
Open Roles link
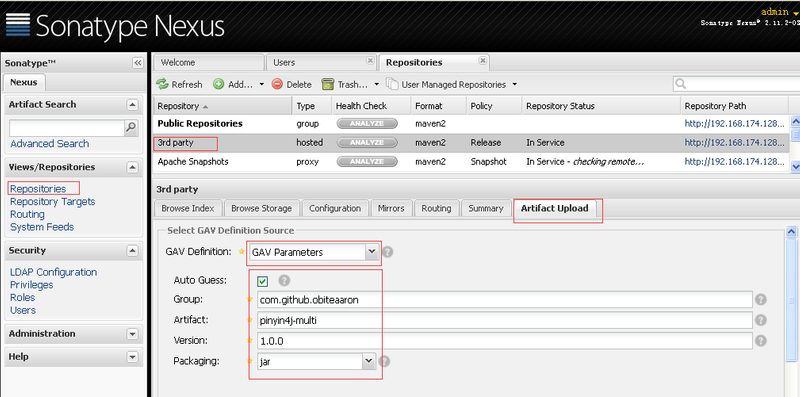(22, 297)
